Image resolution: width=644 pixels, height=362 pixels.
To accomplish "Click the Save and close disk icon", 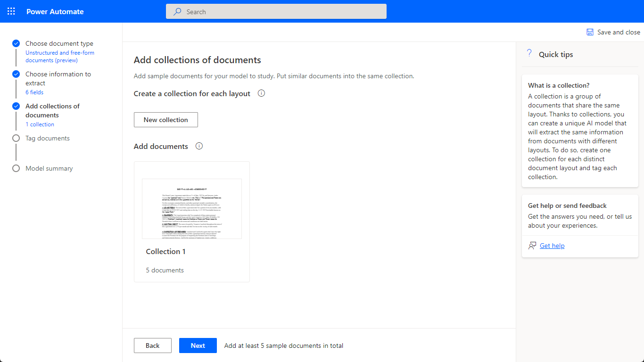I will tap(589, 32).
